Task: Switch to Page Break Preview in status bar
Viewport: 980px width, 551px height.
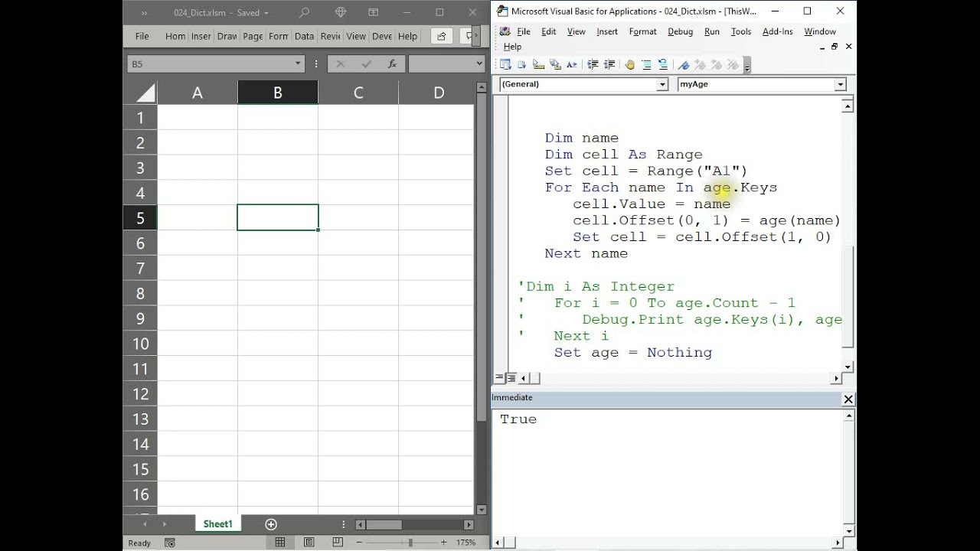Action: click(x=337, y=543)
